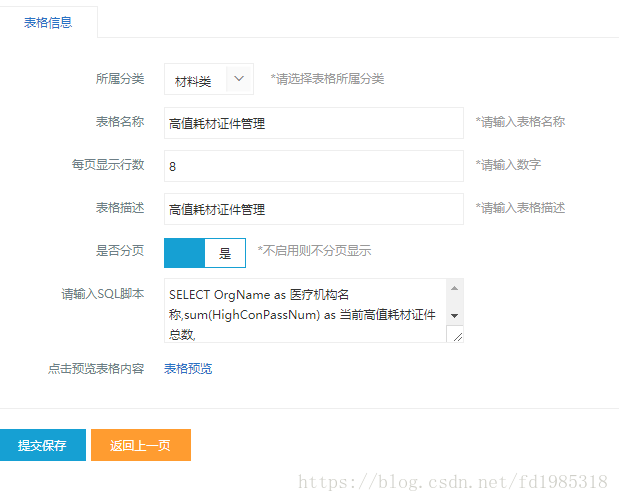Focus the 表格描述 input field
This screenshot has height=502, width=619.
pyautogui.click(x=314, y=209)
